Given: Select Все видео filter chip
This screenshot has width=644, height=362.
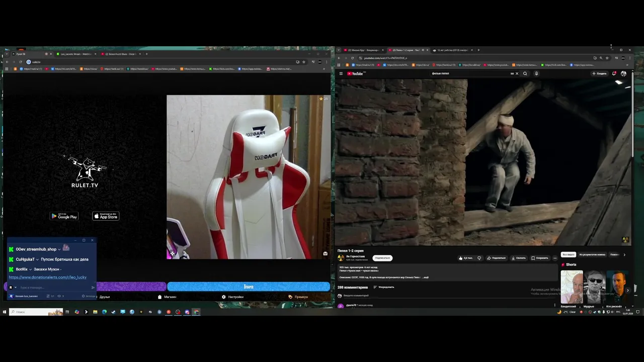Looking at the screenshot, I should point(569,254).
